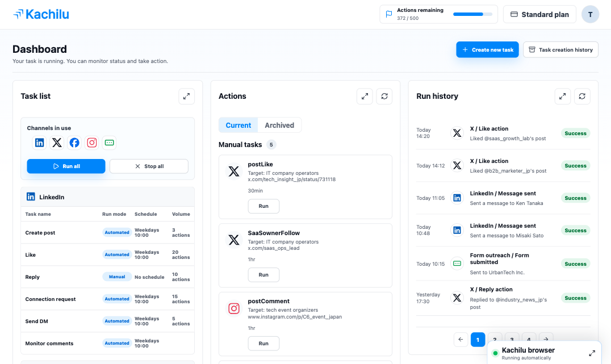Expand the Actions panel
This screenshot has width=611, height=364.
365,97
